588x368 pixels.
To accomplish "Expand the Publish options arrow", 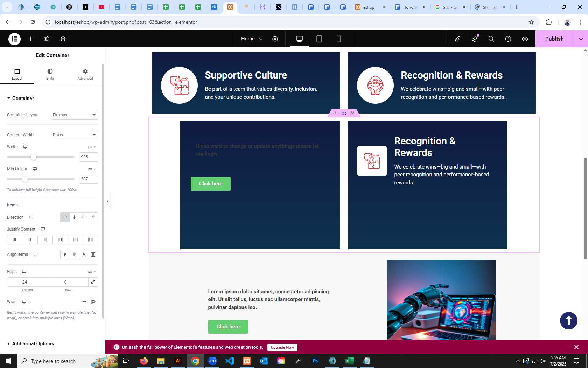I will click(581, 39).
